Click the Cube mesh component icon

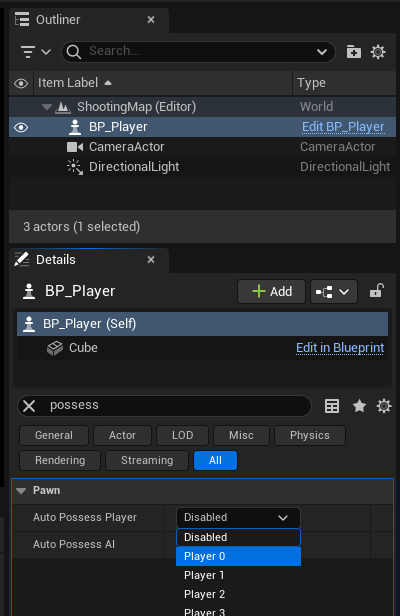point(55,348)
